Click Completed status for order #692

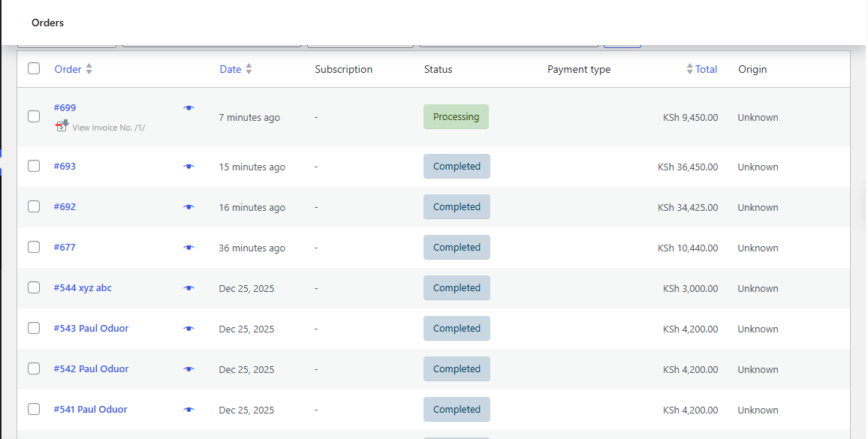tap(457, 207)
